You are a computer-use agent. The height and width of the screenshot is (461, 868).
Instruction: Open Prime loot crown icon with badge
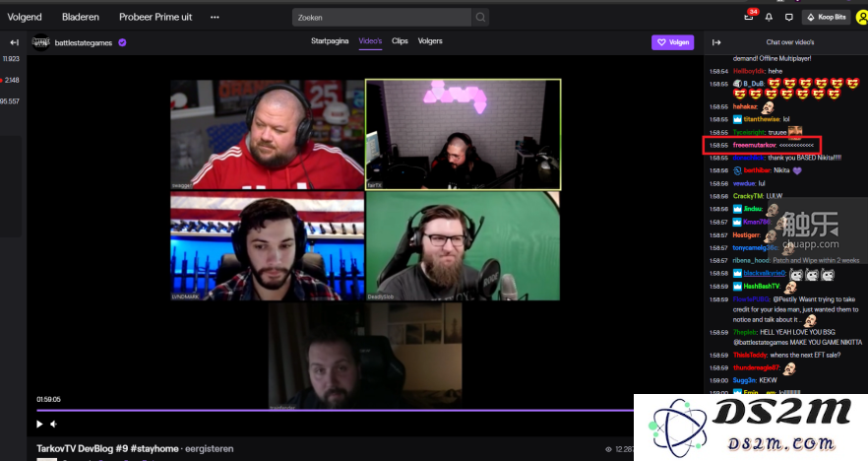pos(749,16)
